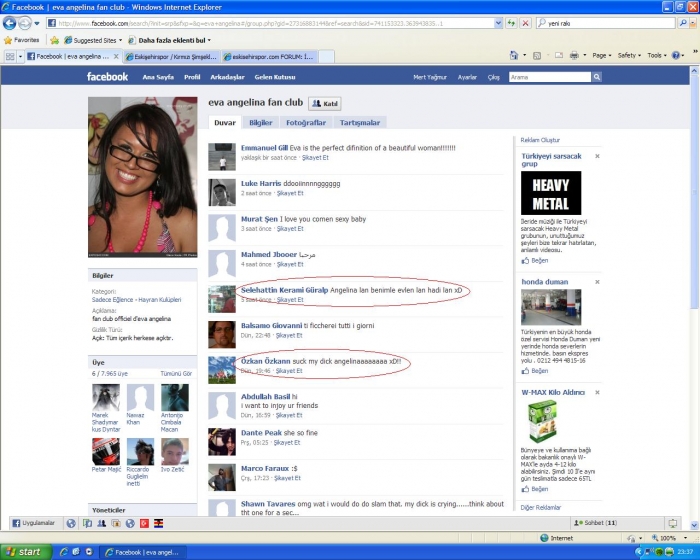Image resolution: width=700 pixels, height=560 pixels.
Task: Click the search magnifier beside 'yeni rakı' box
Action: pyautogui.click(x=683, y=23)
